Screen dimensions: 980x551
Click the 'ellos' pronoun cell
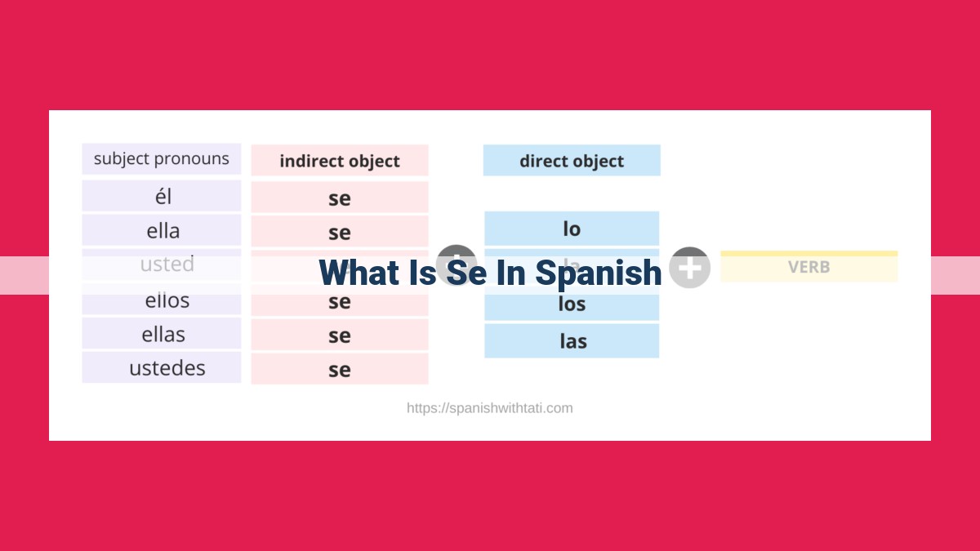tap(162, 300)
